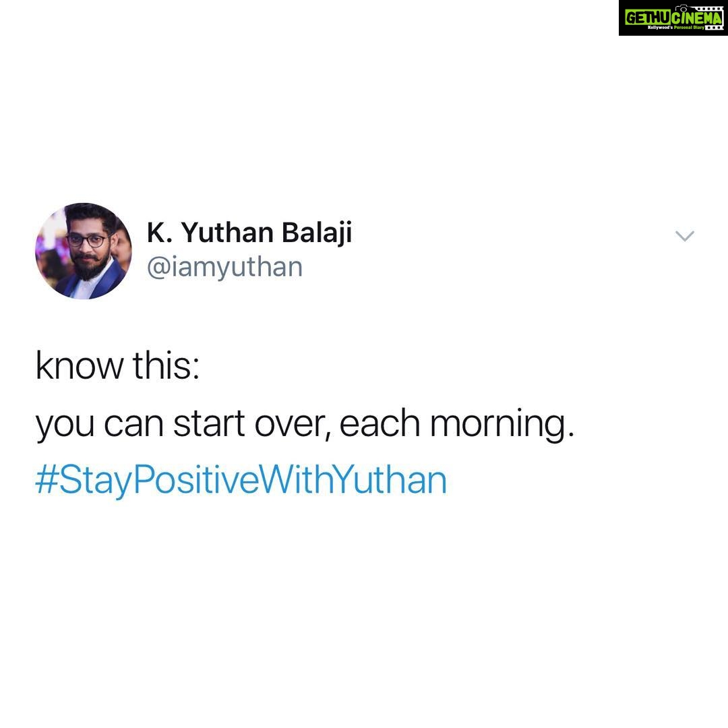
Task: Open the #StayPositiveWithYuthan hashtag
Action: pos(241,480)
